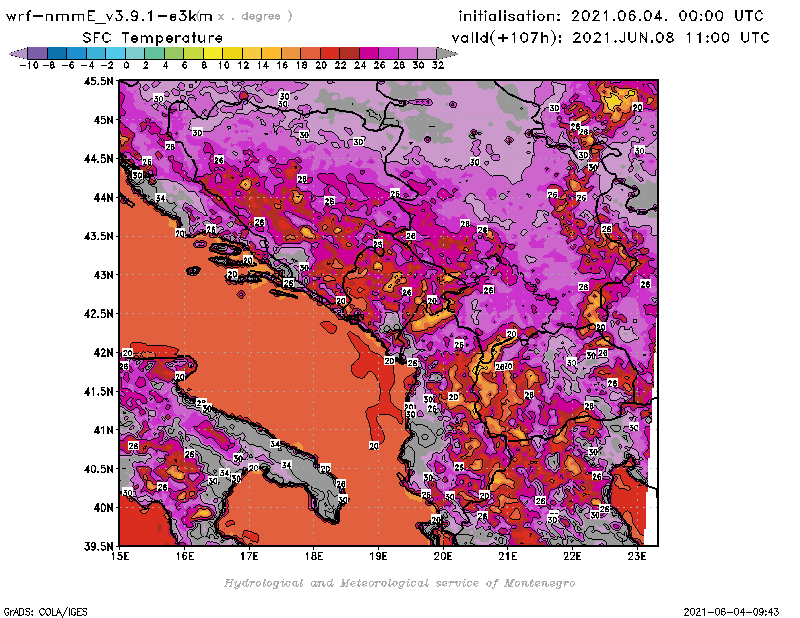The image size is (800, 618).
Task: Pick legend swatch between 16 and 18
Action: [x=291, y=54]
